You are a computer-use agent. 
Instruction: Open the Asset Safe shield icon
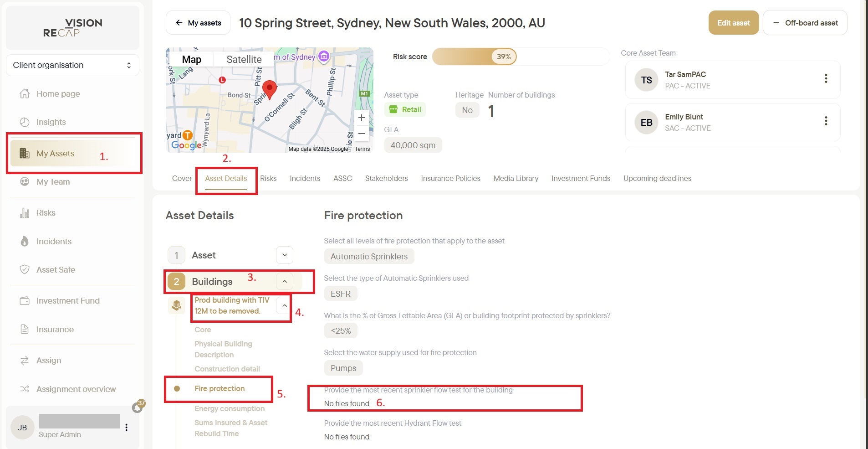(25, 269)
